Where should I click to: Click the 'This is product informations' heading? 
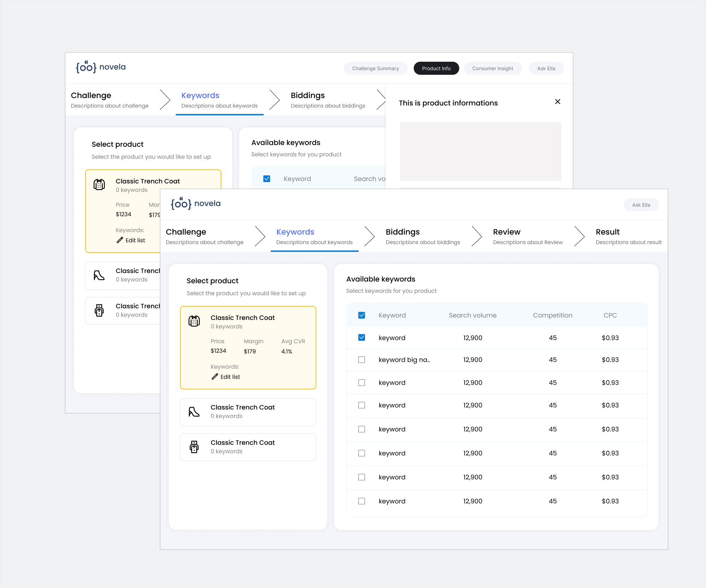pos(448,103)
